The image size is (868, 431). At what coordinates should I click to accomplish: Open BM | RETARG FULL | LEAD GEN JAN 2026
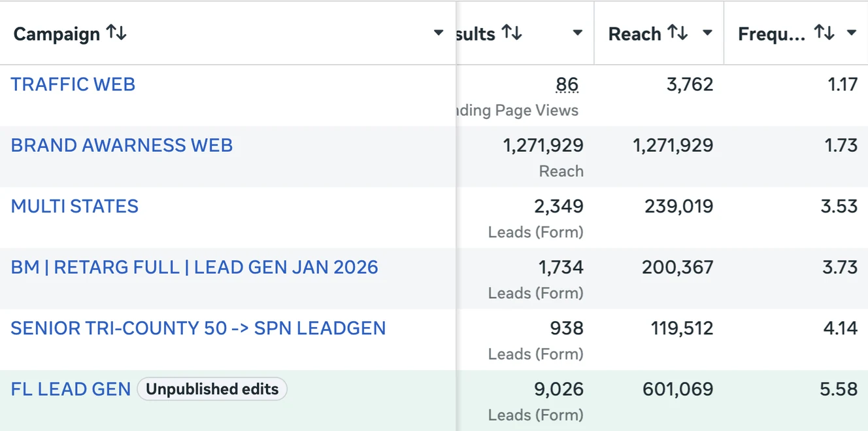[x=195, y=267]
